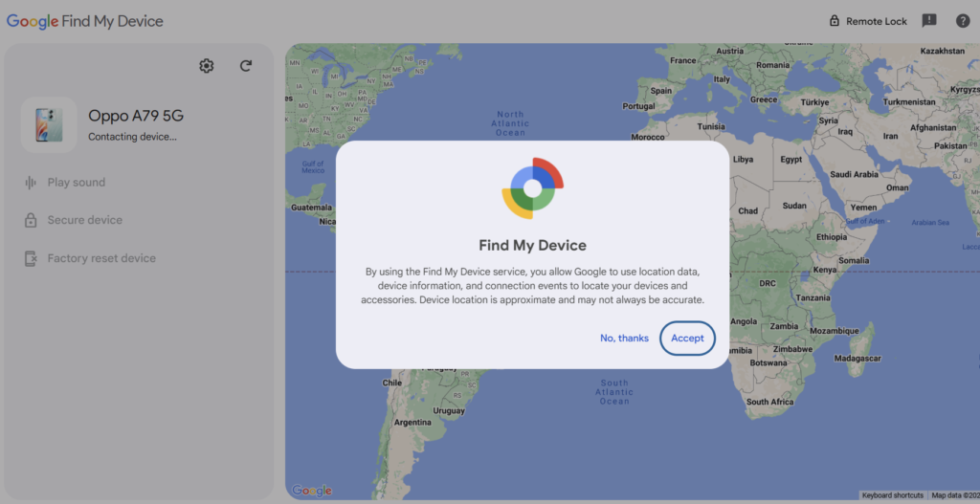Click the sound wave icon beside Play sound

coord(30,183)
